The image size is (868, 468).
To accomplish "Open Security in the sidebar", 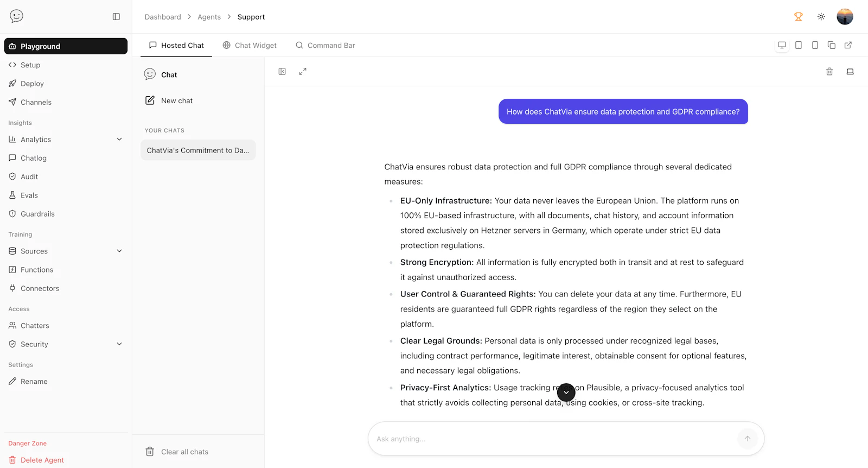I will 34,344.
